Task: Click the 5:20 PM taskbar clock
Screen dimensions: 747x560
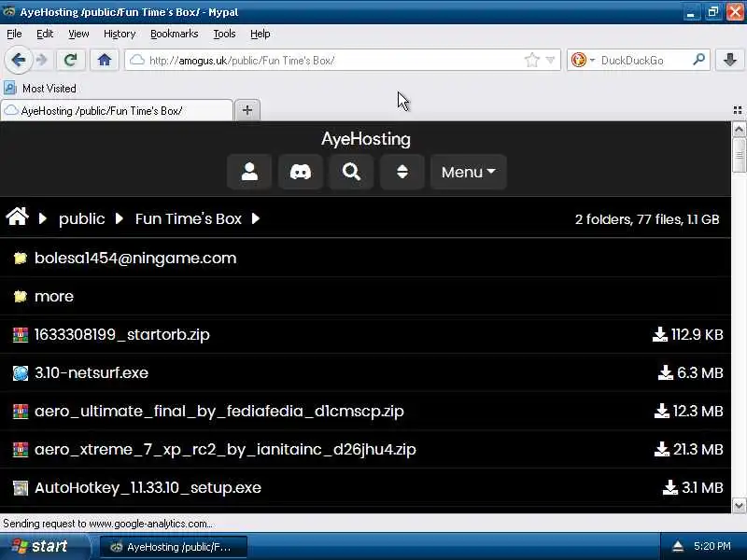Action: (x=712, y=546)
